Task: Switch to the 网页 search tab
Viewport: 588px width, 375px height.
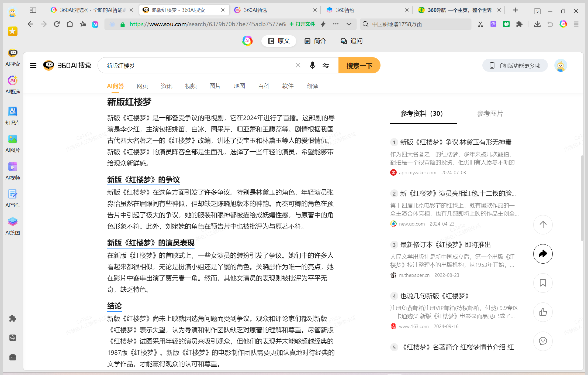Action: point(142,86)
